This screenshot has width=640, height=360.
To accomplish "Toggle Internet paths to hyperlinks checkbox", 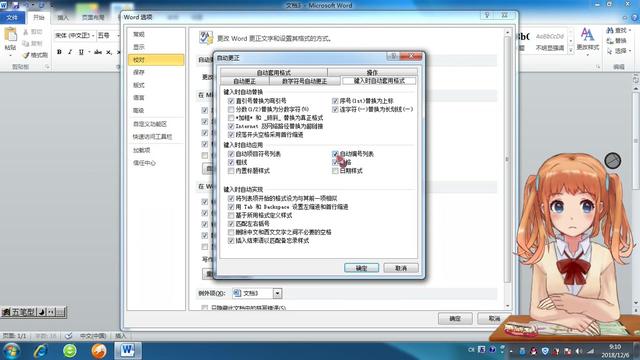I will (231, 127).
